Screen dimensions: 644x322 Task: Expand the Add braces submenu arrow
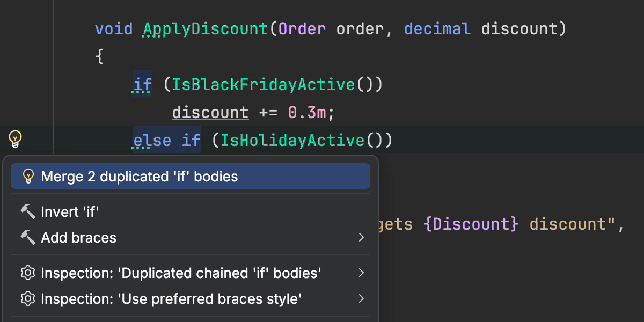362,238
